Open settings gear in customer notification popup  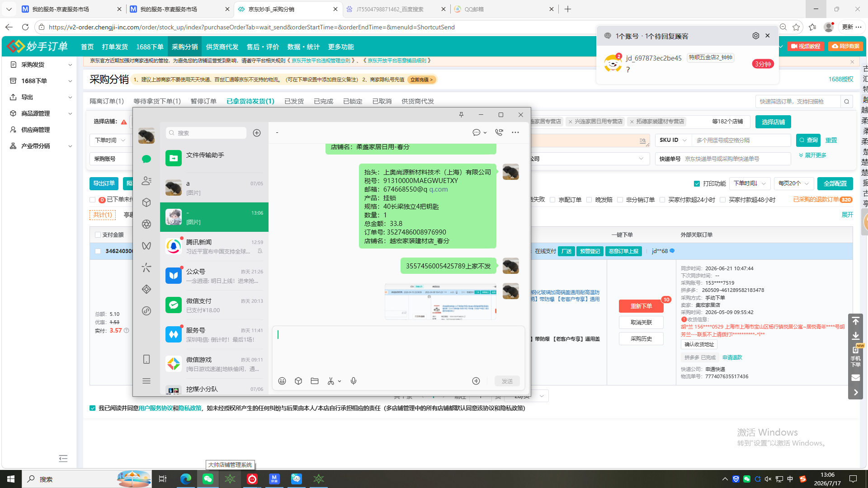click(x=756, y=36)
